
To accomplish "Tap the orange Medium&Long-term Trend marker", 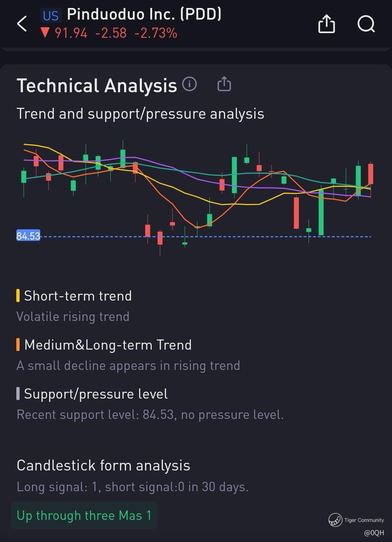I will pyautogui.click(x=18, y=345).
